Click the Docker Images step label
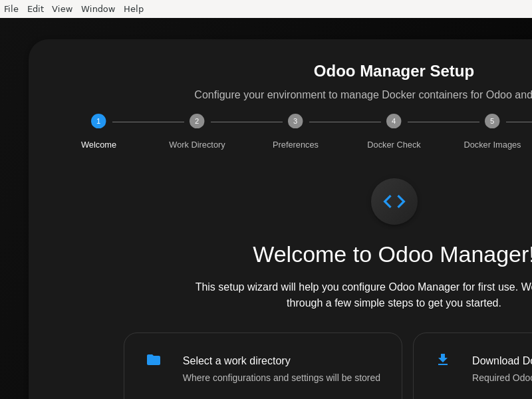532x399 pixels. (x=492, y=145)
